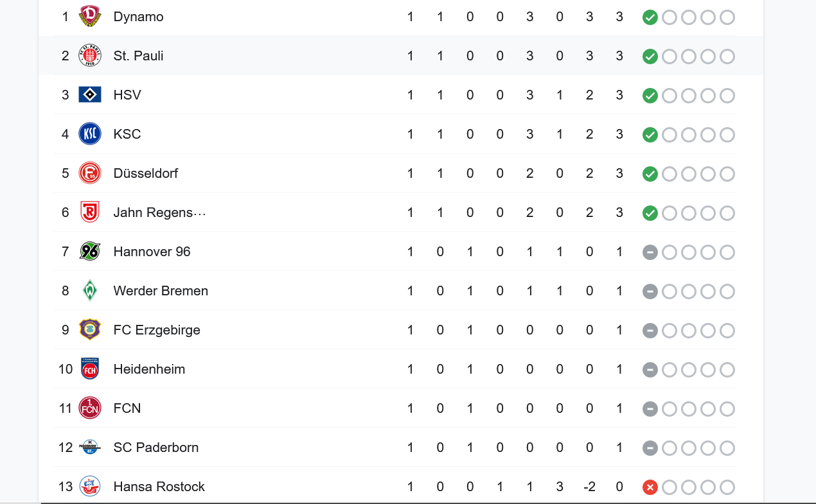Open the Jahn Regensburg team link
The height and width of the screenshot is (504, 816).
[x=160, y=213]
